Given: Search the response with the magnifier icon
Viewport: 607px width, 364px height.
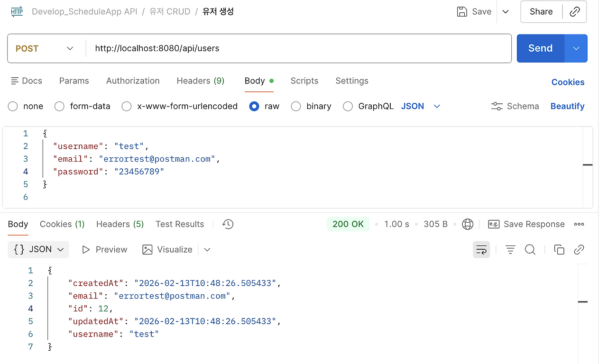Looking at the screenshot, I should point(530,249).
